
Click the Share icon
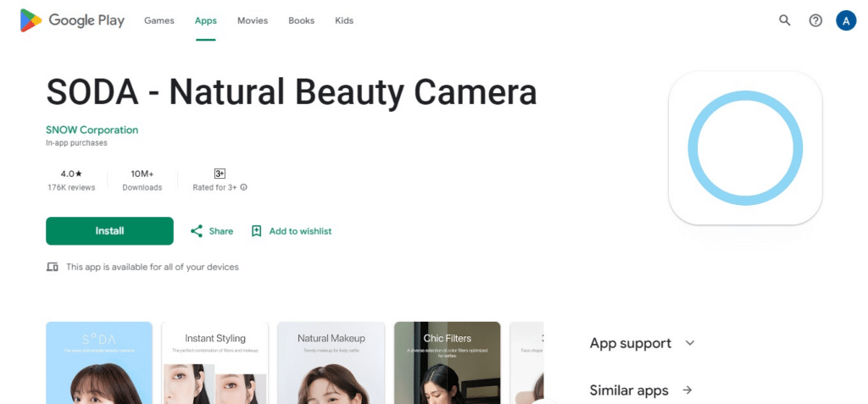pyautogui.click(x=197, y=230)
